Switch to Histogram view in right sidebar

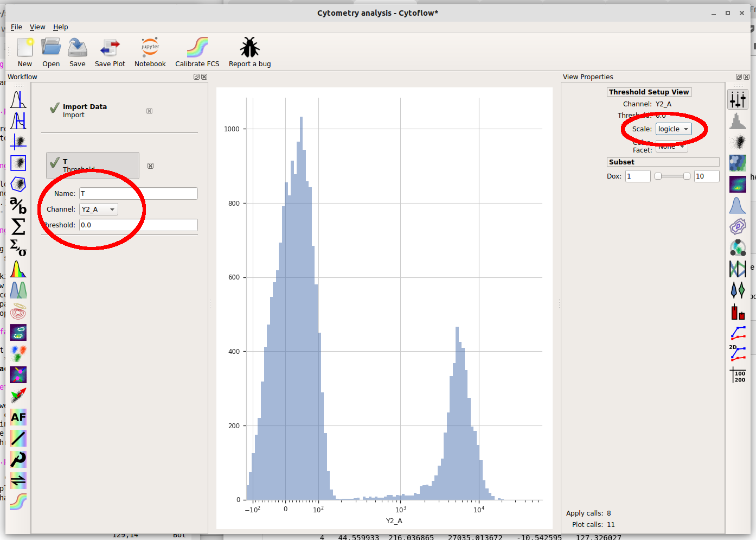[738, 120]
